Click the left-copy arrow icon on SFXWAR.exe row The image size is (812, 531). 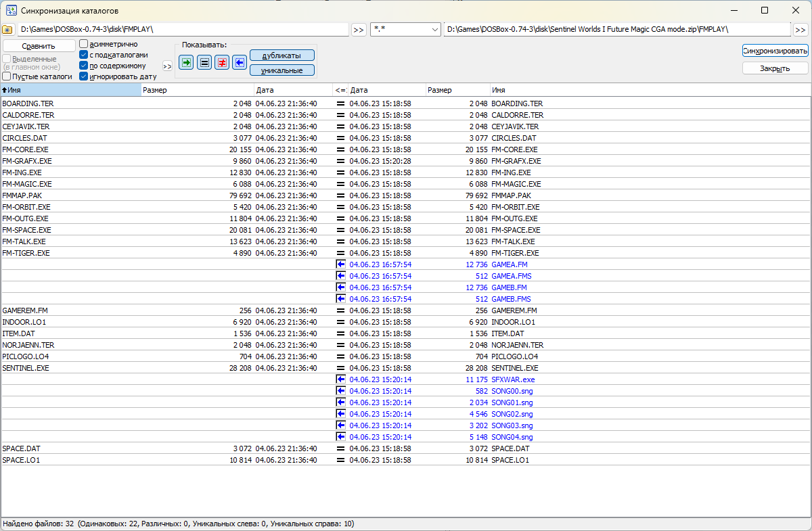[340, 379]
